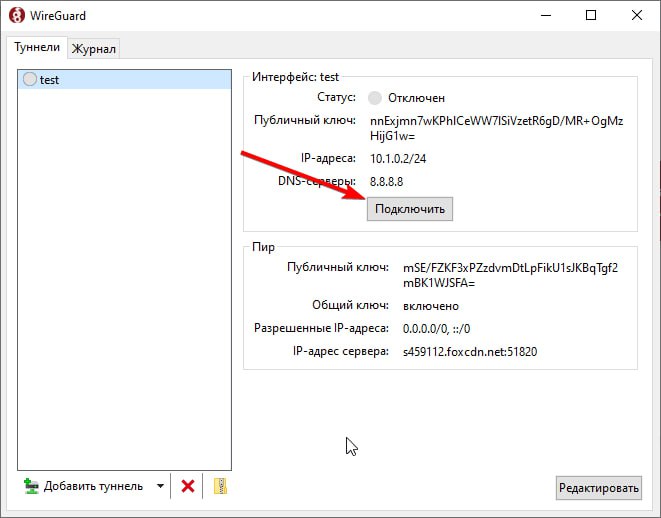This screenshot has width=661, height=518.
Task: Click the Редактировать button
Action: click(599, 488)
